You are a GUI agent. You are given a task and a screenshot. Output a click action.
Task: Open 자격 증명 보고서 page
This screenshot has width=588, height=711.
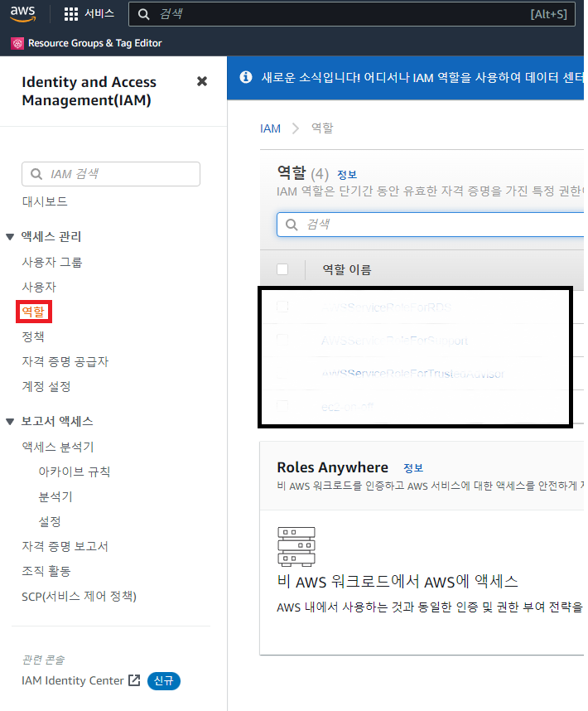[65, 546]
